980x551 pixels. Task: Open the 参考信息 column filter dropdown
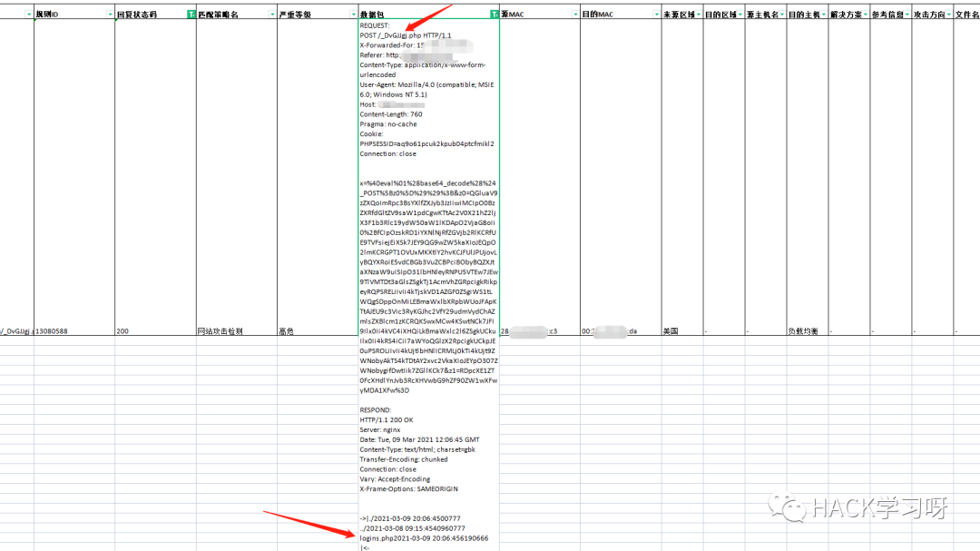906,15
